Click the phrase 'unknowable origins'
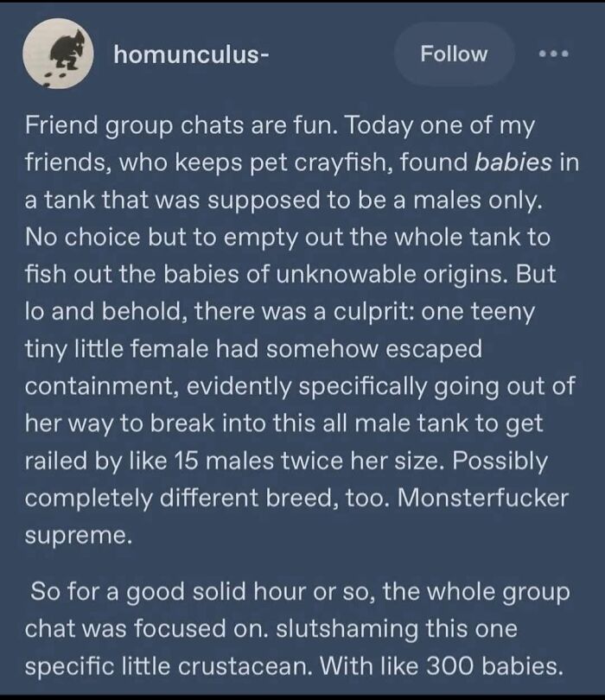 392,275
